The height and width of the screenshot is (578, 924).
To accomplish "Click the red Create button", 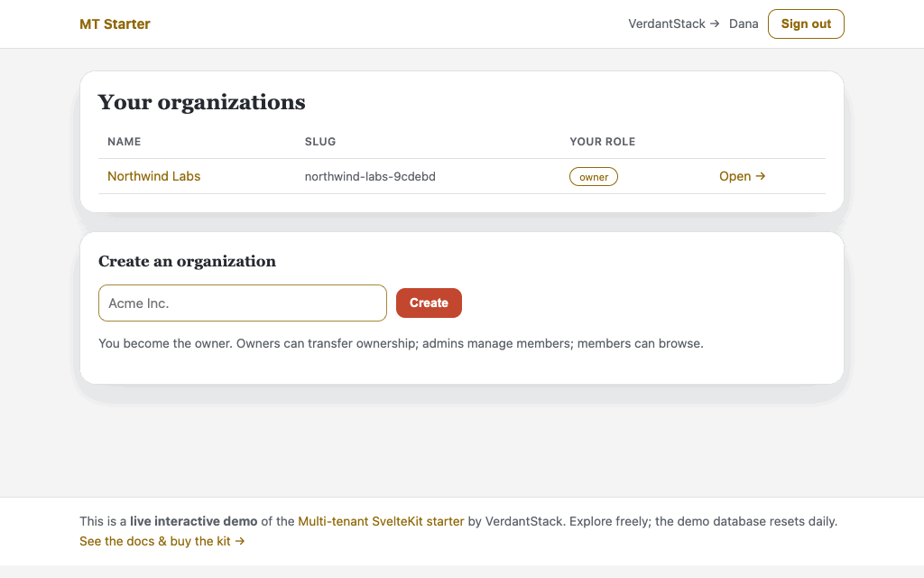I will point(429,303).
